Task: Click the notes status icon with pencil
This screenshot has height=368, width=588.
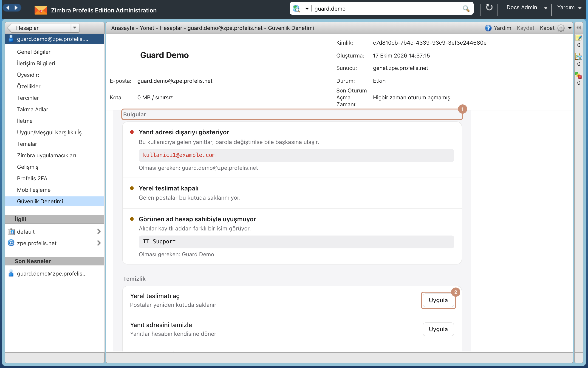Action: tap(579, 38)
